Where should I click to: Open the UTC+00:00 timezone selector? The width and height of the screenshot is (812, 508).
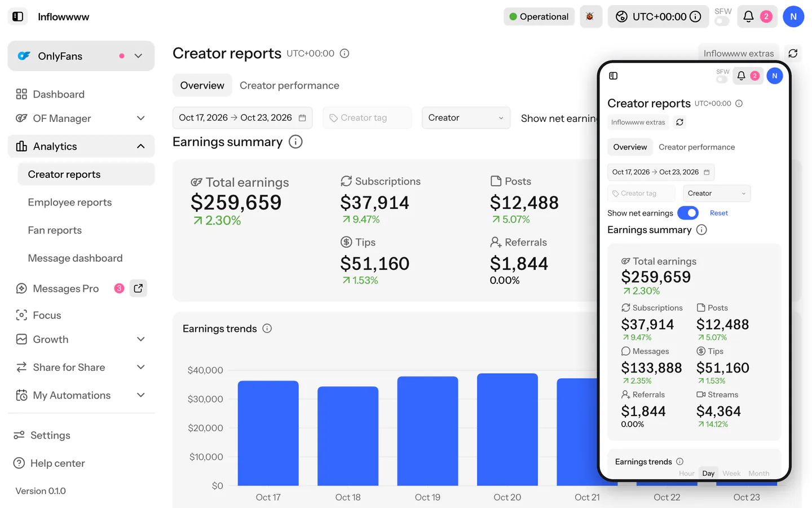pyautogui.click(x=657, y=16)
